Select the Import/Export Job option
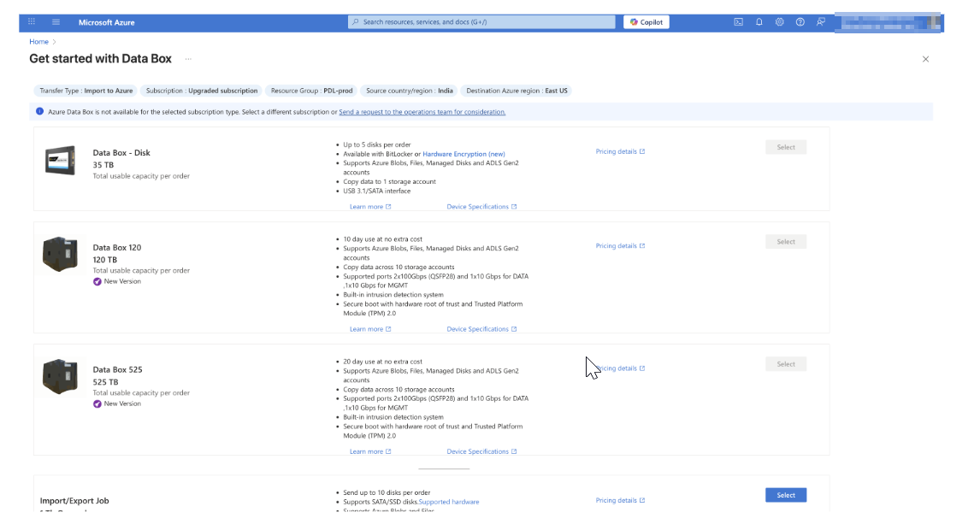 coord(785,494)
